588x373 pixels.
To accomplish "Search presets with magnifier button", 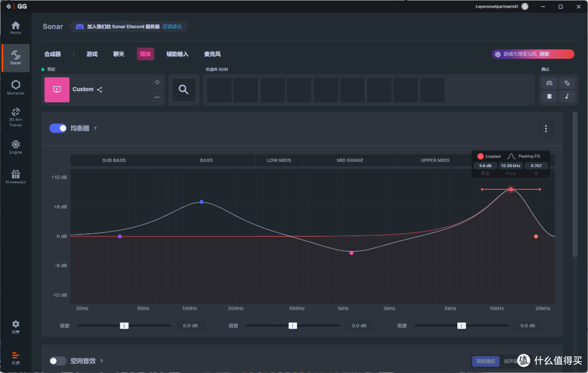I will (x=183, y=90).
